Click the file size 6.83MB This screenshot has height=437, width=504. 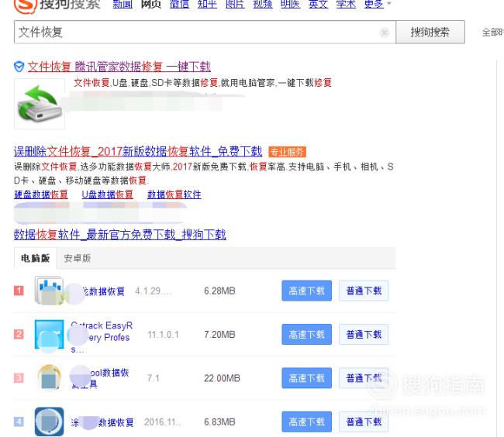pyautogui.click(x=219, y=422)
